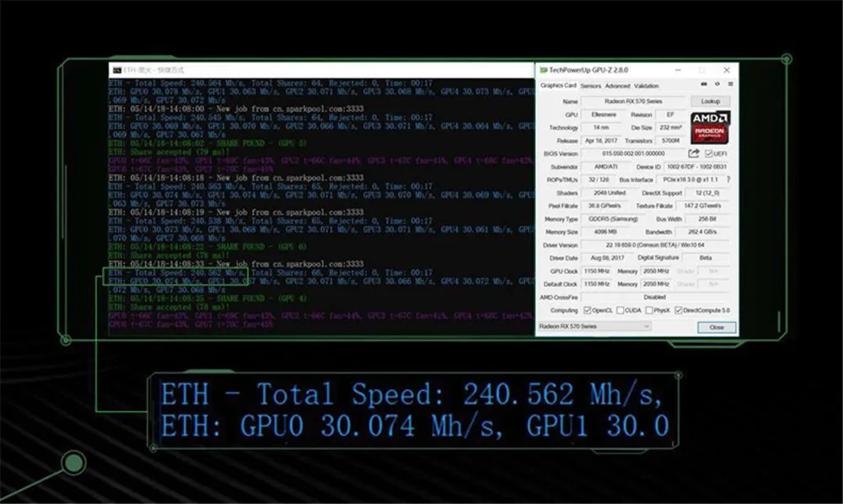Click the Driver Date Aug 08, 2017 value
The height and width of the screenshot is (504, 843).
[608, 258]
